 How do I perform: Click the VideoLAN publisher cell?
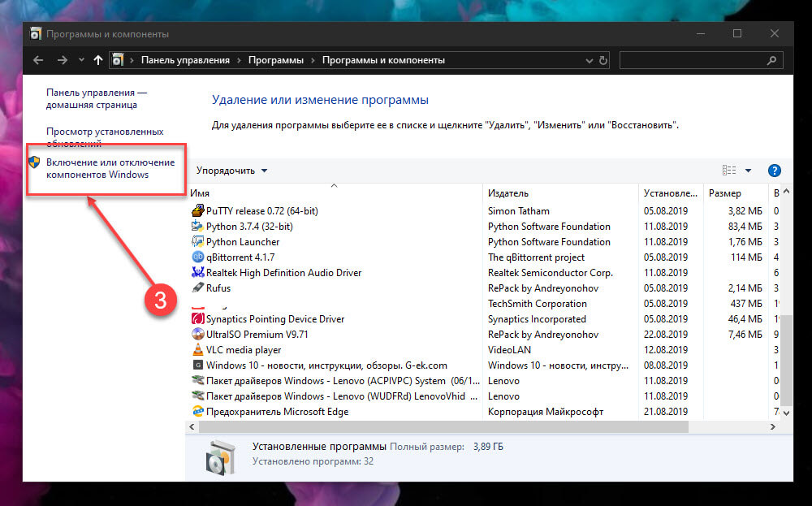pyautogui.click(x=509, y=349)
